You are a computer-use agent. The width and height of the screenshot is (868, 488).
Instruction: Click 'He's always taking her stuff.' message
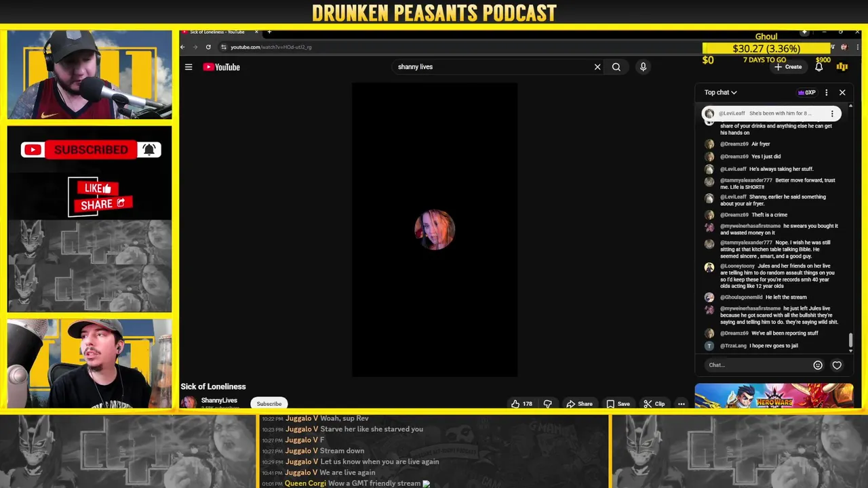781,169
